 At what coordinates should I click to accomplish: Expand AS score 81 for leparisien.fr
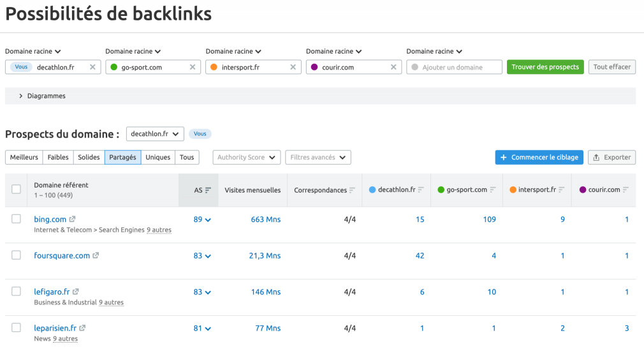click(x=202, y=328)
